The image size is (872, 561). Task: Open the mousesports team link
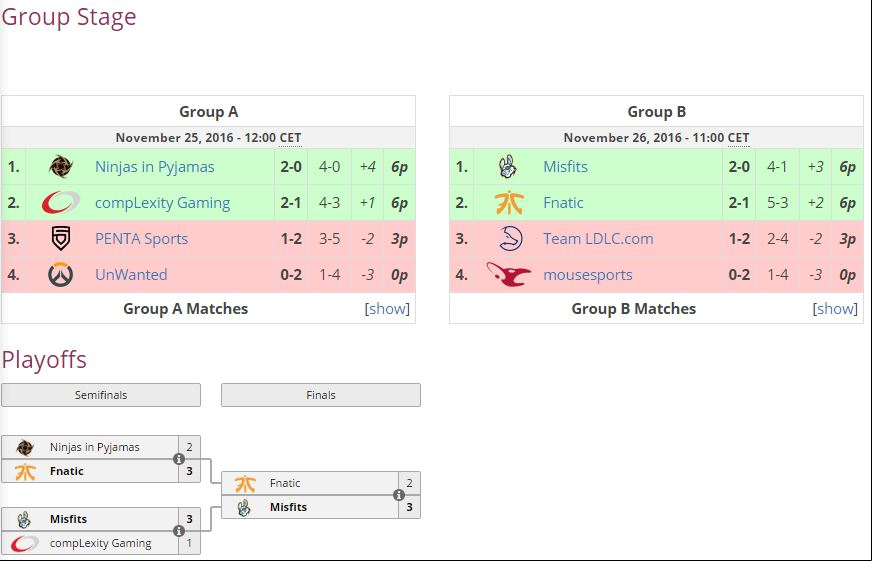pyautogui.click(x=588, y=275)
